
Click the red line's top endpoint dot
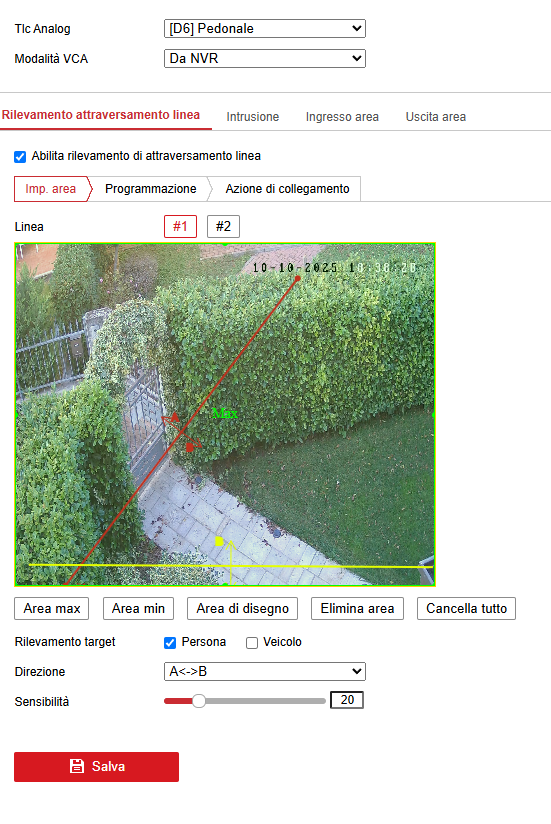[298, 279]
